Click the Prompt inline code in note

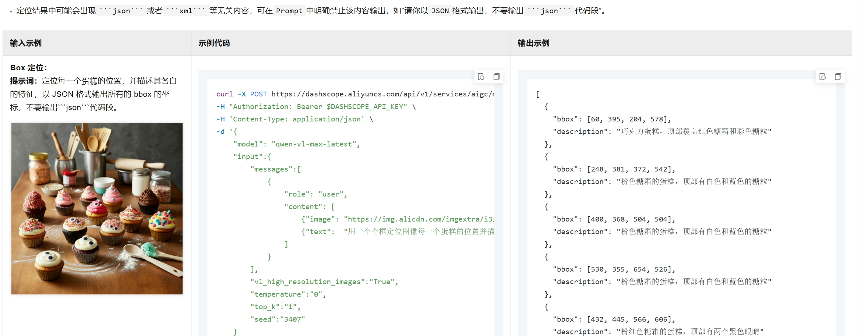coord(289,11)
